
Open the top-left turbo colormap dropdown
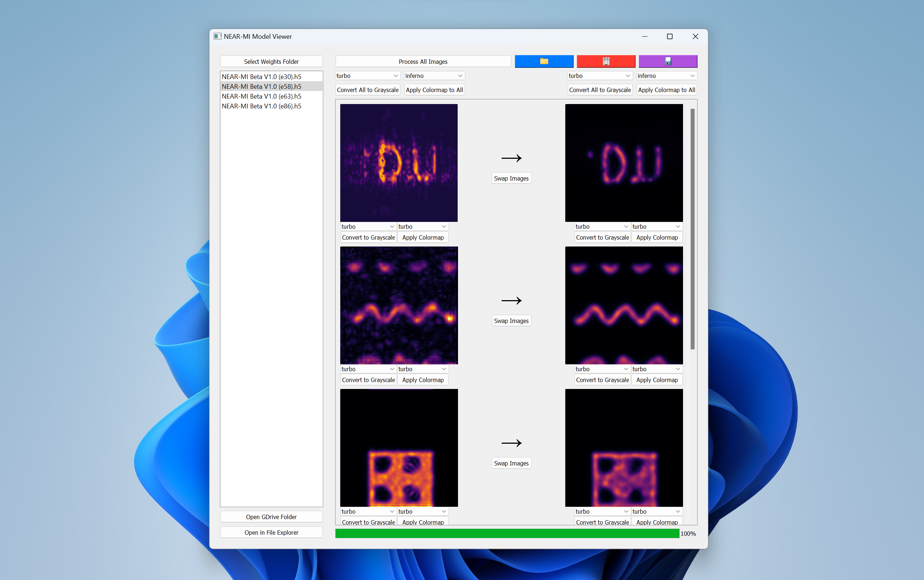(367, 75)
